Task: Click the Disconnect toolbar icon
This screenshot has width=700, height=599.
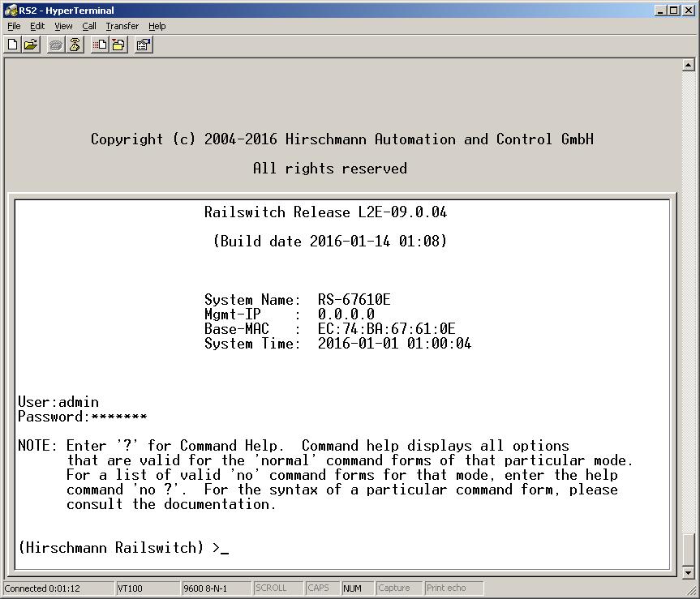Action: pos(75,45)
